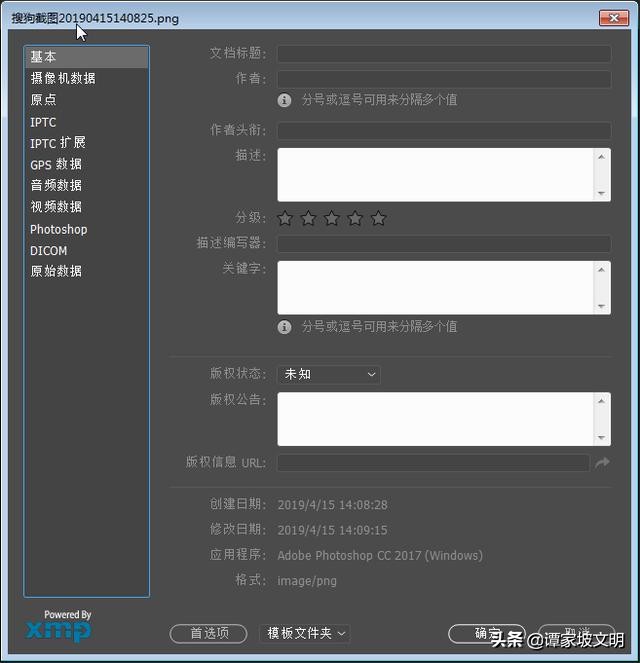
Task: Click the Adobe Photoshop CC 2017 (Windows) text
Action: coord(380,556)
